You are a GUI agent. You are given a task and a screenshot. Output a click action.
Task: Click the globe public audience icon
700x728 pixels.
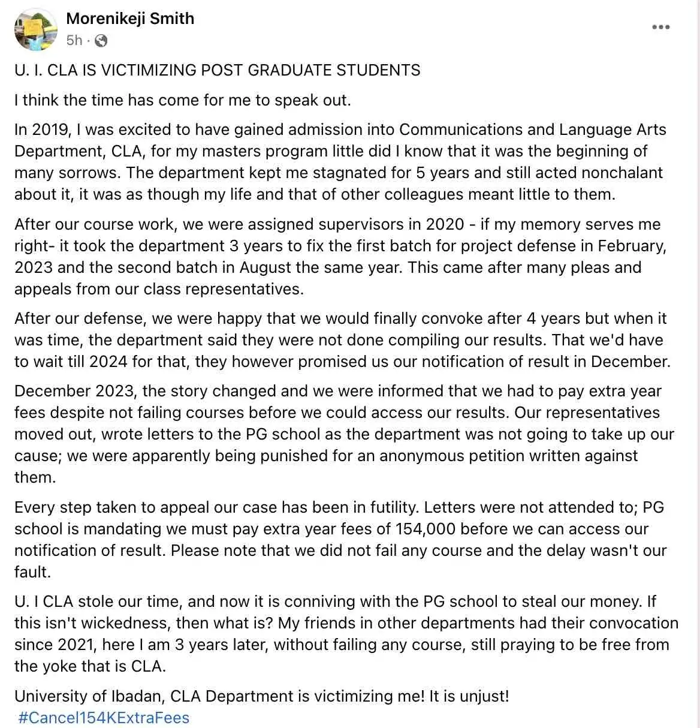pos(101,41)
